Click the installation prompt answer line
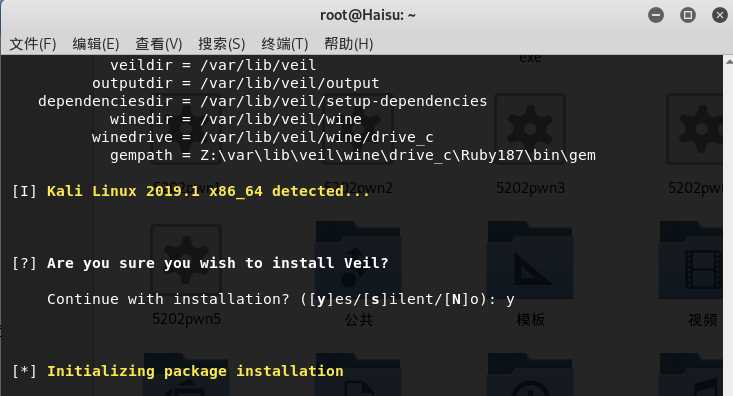The image size is (733, 396). (280, 299)
